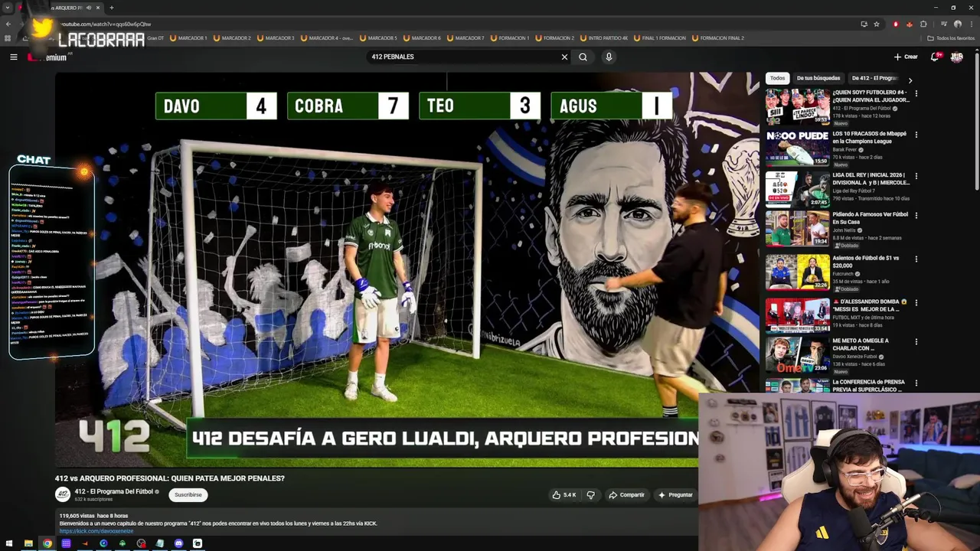The image size is (980, 551).
Task: Open options for Asientos de Fútbol video
Action: (916, 259)
